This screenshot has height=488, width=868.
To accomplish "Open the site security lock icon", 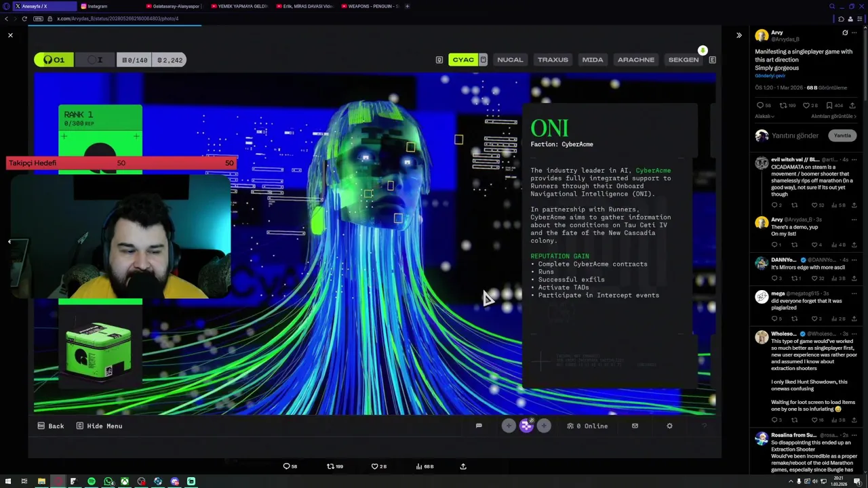I will [50, 18].
